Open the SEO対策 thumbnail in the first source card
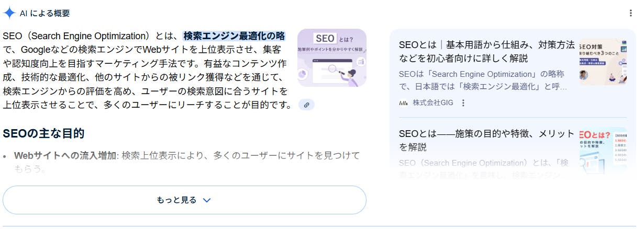The width and height of the screenshot is (644, 229). (603, 62)
